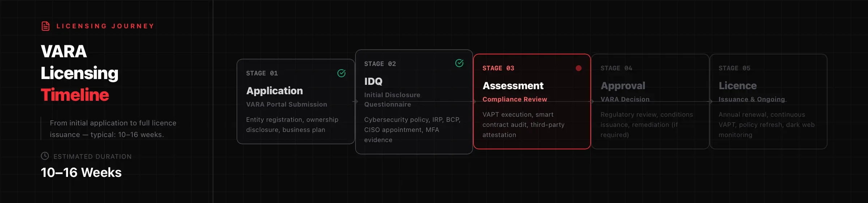Click the 'ESTIMATED DURATION' label

[93, 157]
